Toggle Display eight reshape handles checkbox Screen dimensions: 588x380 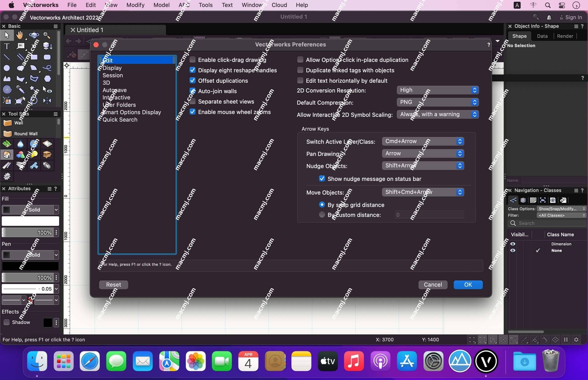pos(193,70)
